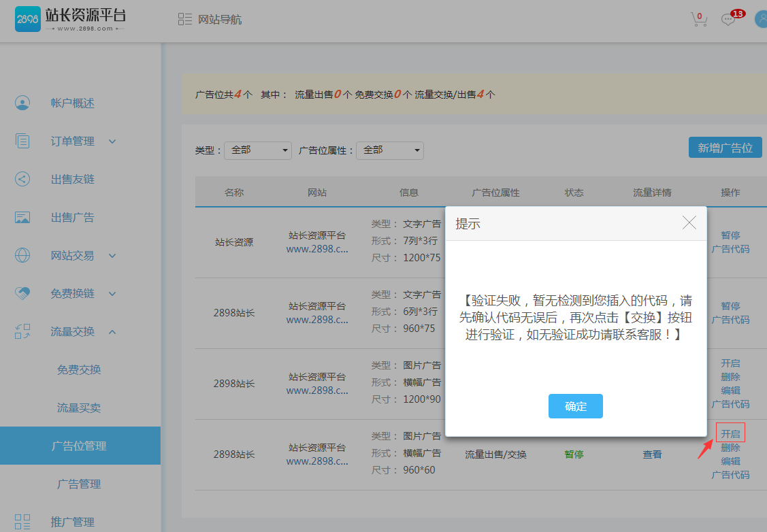Viewport: 767px width, 532px height.
Task: Open the messages chat bubble icon
Action: 729,20
